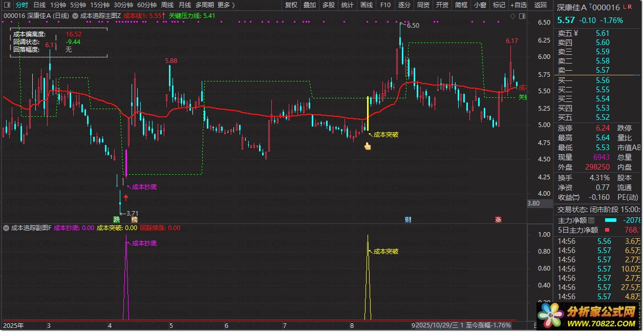Viewport: 644px width, 332px height.
Task: Toggle the 复权 option in toolbar
Action: click(x=291, y=5)
